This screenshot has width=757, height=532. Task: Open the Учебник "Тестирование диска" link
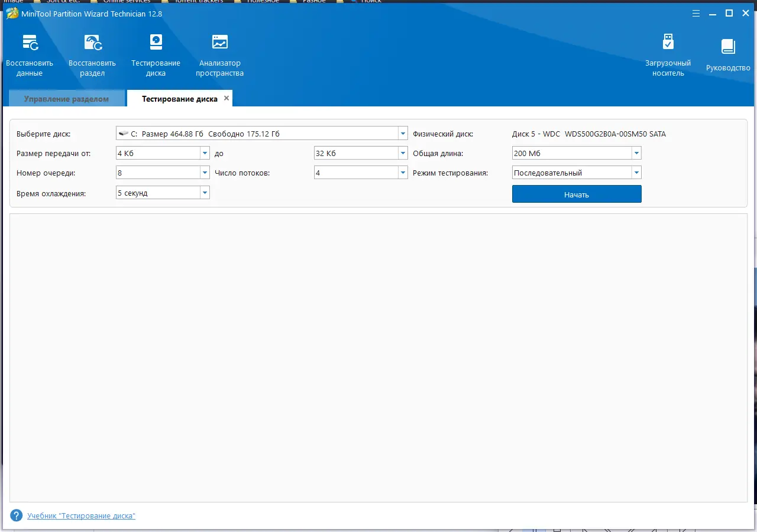click(82, 516)
